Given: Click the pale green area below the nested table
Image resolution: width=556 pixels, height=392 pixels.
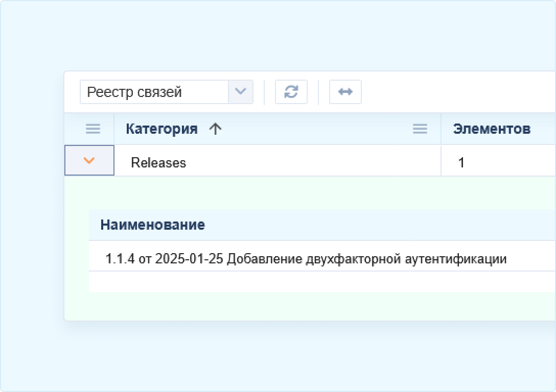Looking at the screenshot, I should [307, 306].
